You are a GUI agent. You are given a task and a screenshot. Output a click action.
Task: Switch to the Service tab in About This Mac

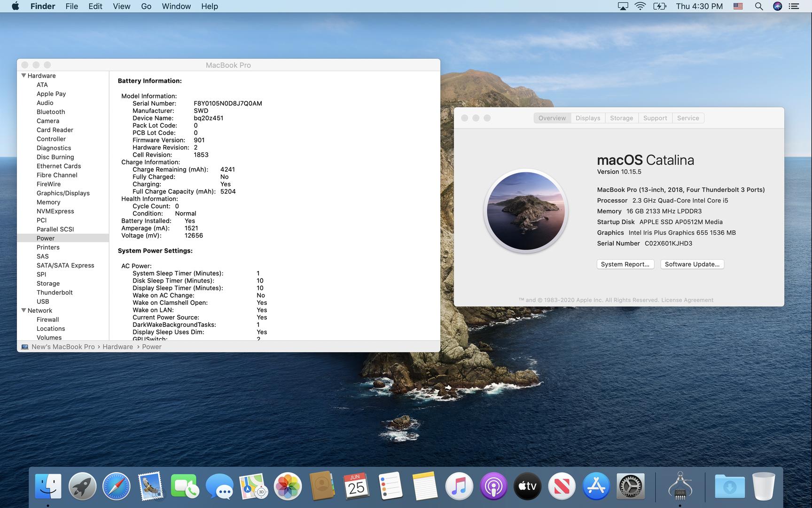[688, 118]
